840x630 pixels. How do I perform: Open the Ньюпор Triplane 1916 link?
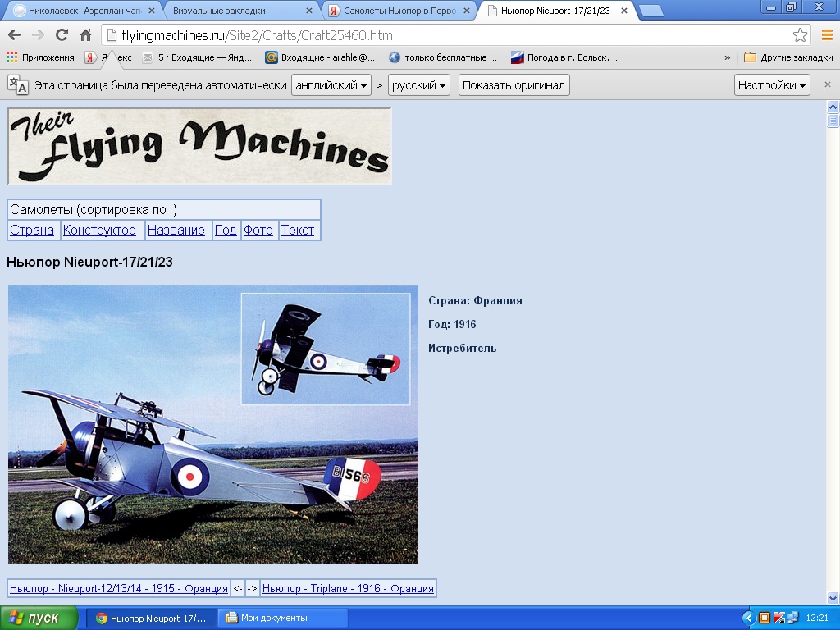pyautogui.click(x=348, y=589)
